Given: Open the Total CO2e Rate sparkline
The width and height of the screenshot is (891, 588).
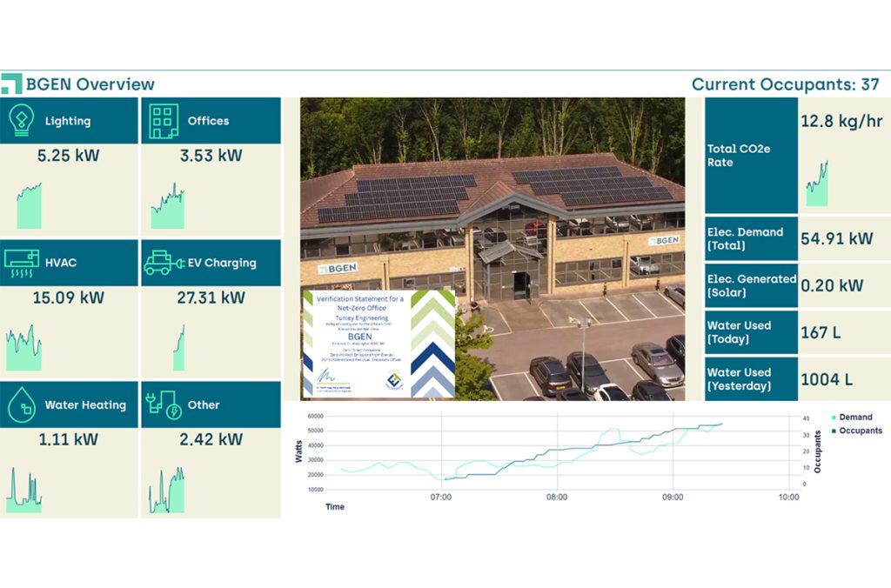Looking at the screenshot, I should [x=817, y=183].
